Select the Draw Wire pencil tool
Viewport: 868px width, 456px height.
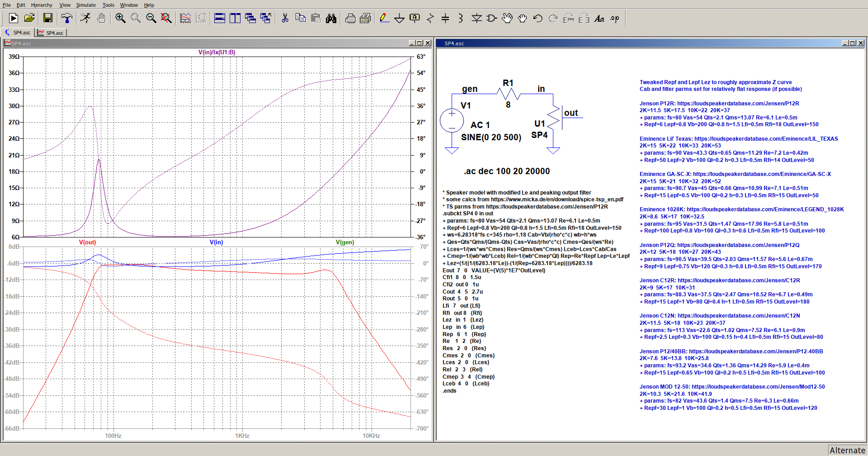[x=384, y=18]
